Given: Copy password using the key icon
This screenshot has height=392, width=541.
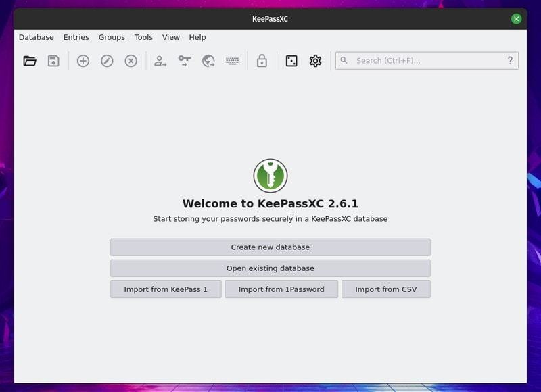Looking at the screenshot, I should point(184,61).
